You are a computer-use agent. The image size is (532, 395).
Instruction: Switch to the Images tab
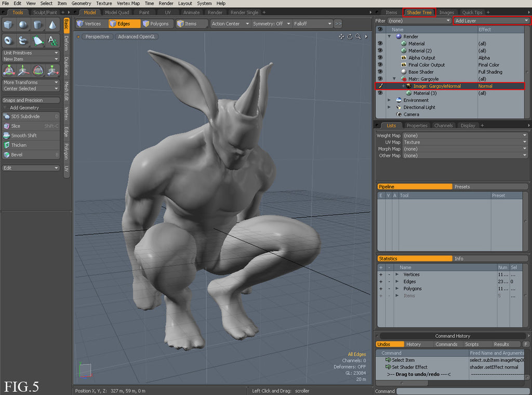446,12
